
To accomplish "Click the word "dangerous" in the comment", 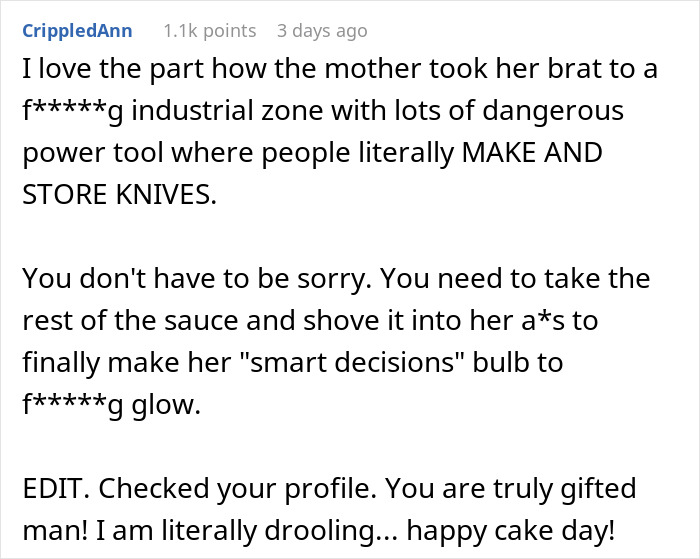I will pyautogui.click(x=536, y=110).
